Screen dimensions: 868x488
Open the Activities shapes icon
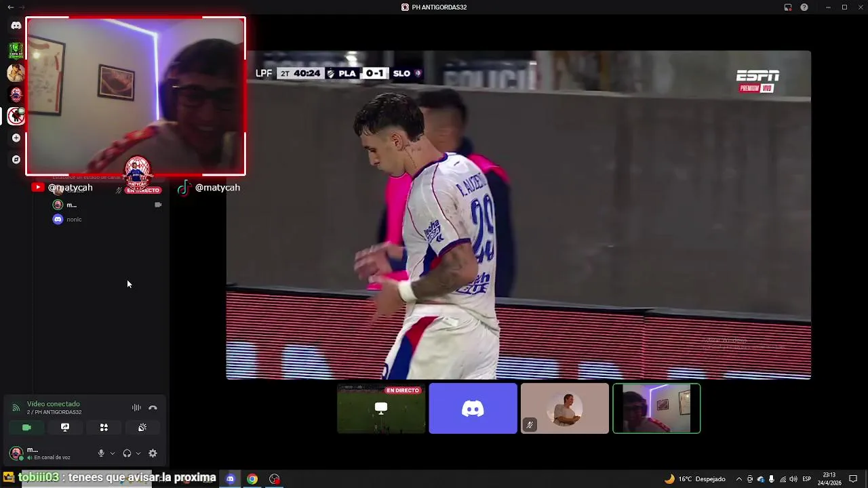coord(104,428)
